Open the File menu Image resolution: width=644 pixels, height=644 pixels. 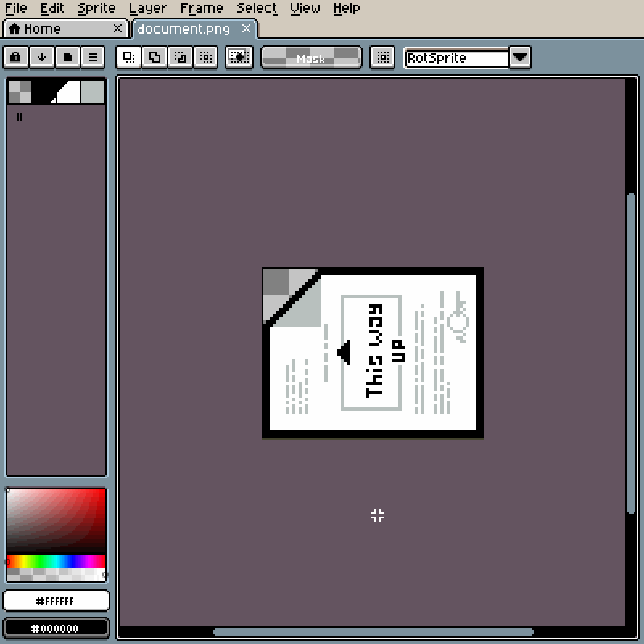coord(17,8)
